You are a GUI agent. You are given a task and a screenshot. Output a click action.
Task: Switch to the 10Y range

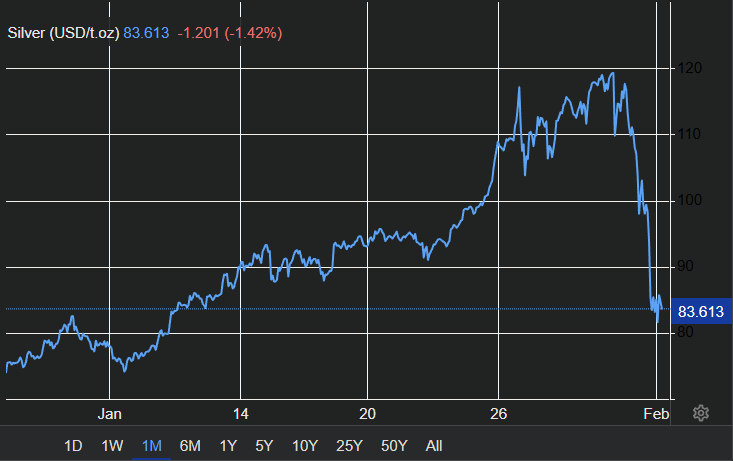coord(305,446)
